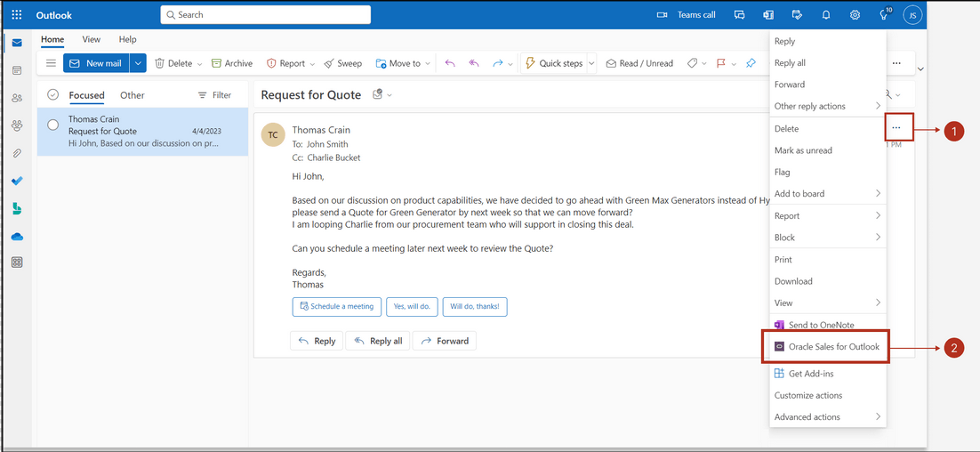The image size is (980, 452).
Task: Archive the selected message
Action: tap(232, 63)
